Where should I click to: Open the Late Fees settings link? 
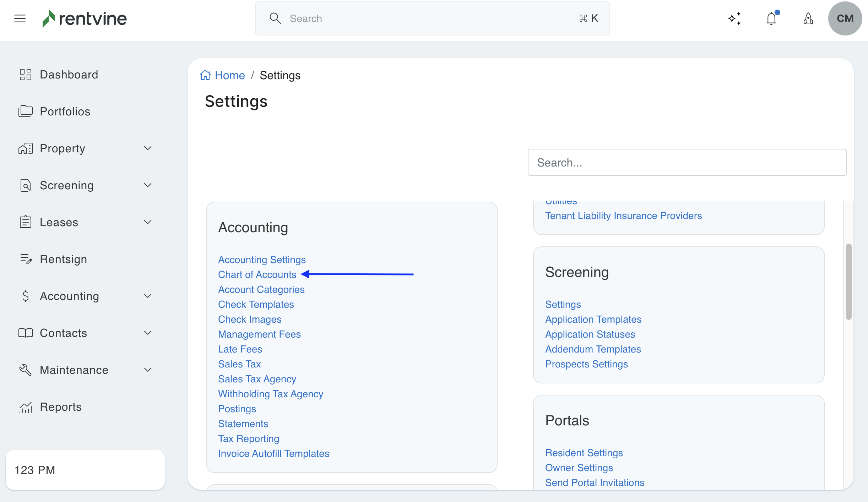point(240,349)
